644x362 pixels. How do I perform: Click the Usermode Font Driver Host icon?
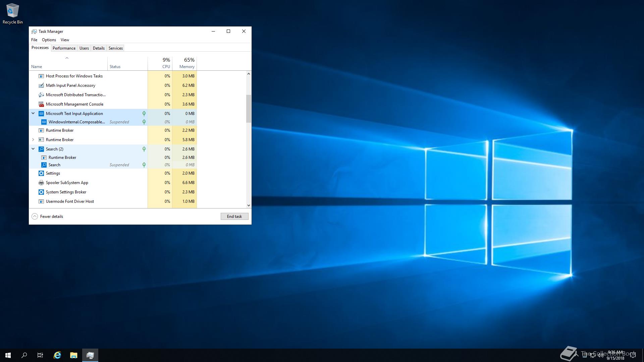[41, 201]
